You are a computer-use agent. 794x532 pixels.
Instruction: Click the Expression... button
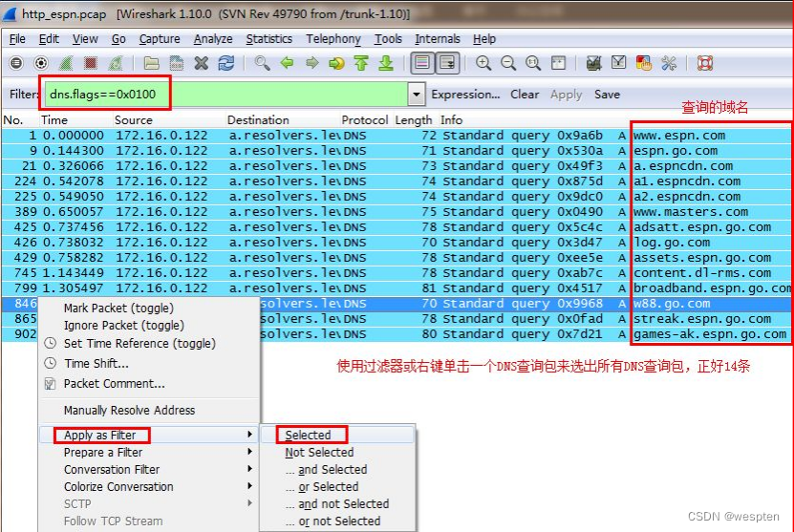pos(465,95)
